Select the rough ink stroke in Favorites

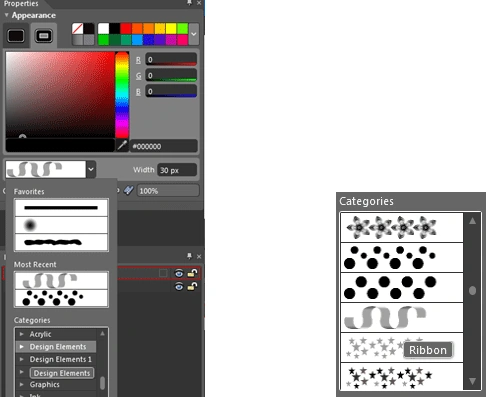point(61,242)
